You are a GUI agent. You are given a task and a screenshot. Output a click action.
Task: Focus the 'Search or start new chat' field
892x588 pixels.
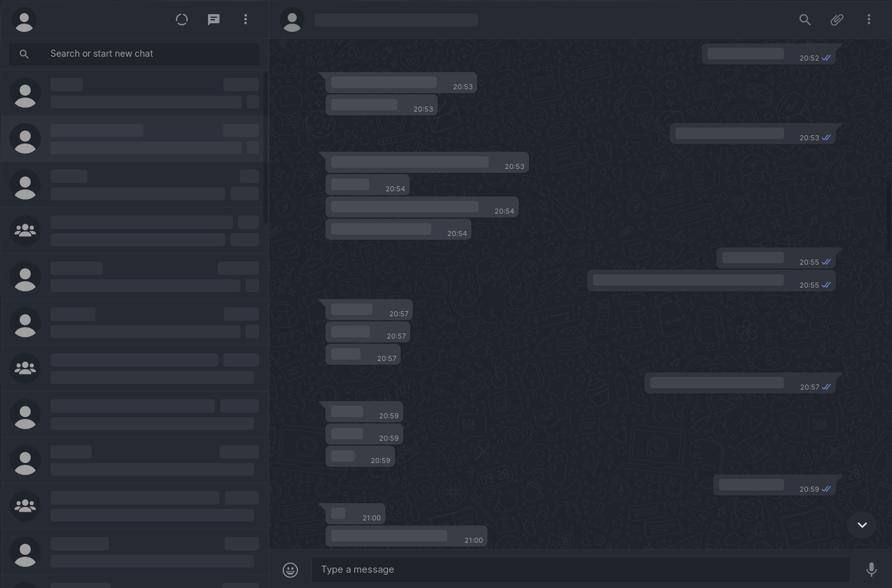click(x=134, y=54)
